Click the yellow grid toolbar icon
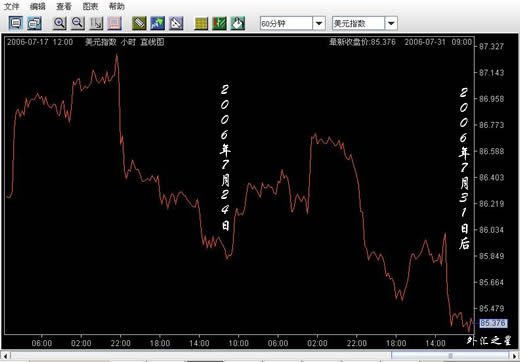This screenshot has width=520, height=362. pyautogui.click(x=201, y=23)
